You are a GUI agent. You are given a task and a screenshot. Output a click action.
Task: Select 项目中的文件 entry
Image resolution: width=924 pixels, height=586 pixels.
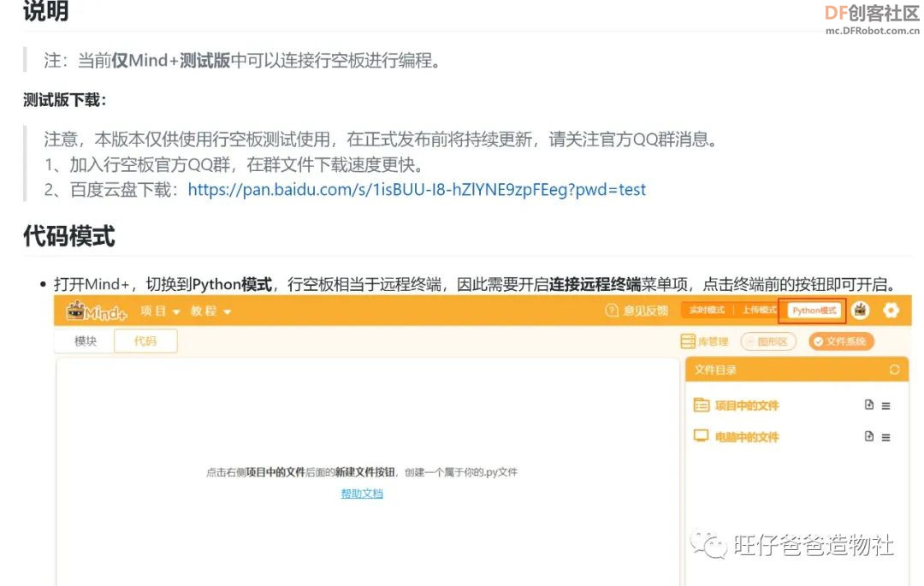747,405
